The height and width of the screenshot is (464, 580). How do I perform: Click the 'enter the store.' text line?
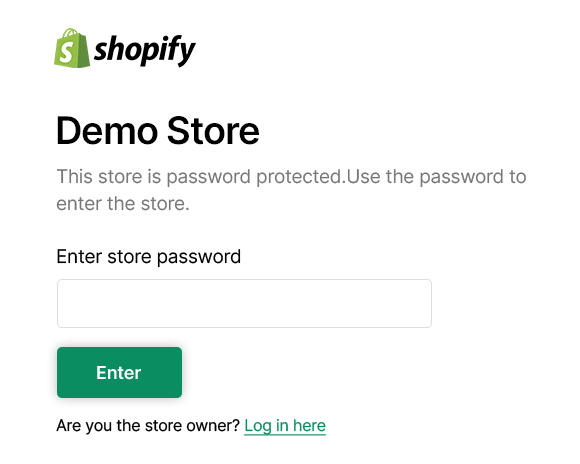click(123, 204)
